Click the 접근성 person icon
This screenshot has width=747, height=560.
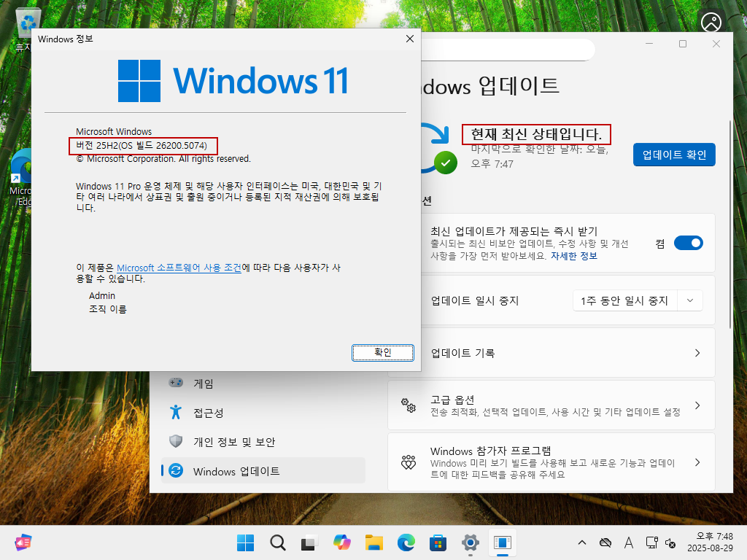click(x=176, y=412)
